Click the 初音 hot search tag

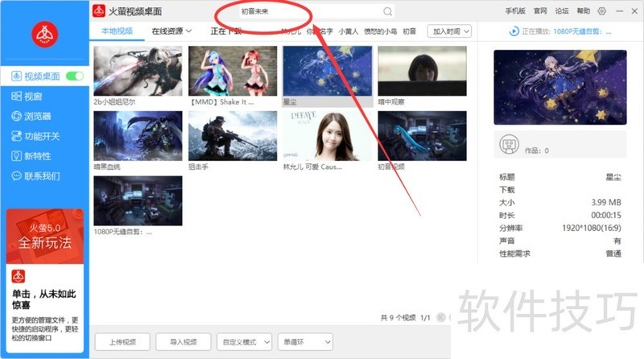[x=410, y=31]
